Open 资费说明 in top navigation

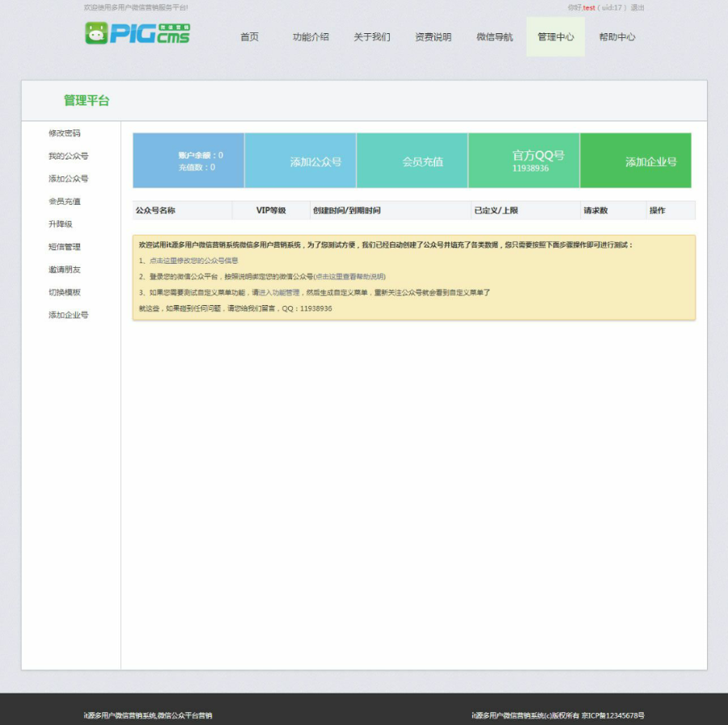(x=434, y=36)
